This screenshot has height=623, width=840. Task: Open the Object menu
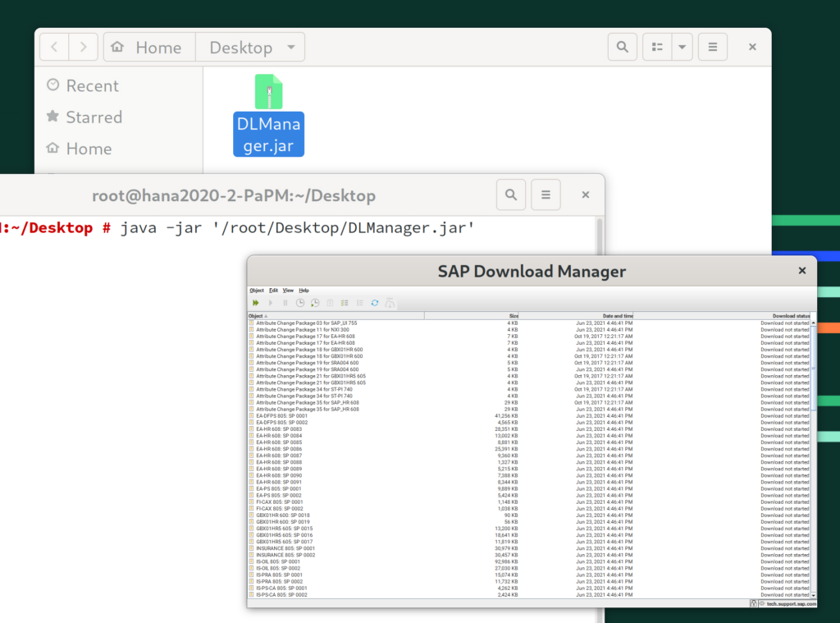[x=257, y=291]
